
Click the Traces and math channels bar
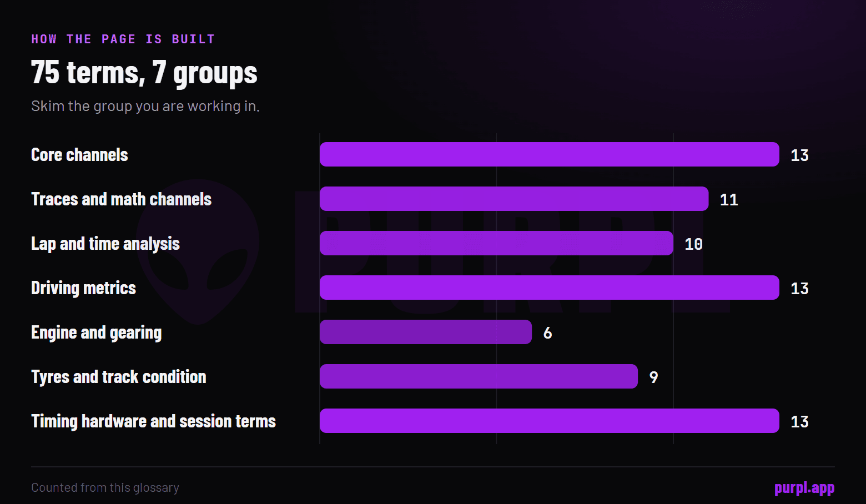514,199
